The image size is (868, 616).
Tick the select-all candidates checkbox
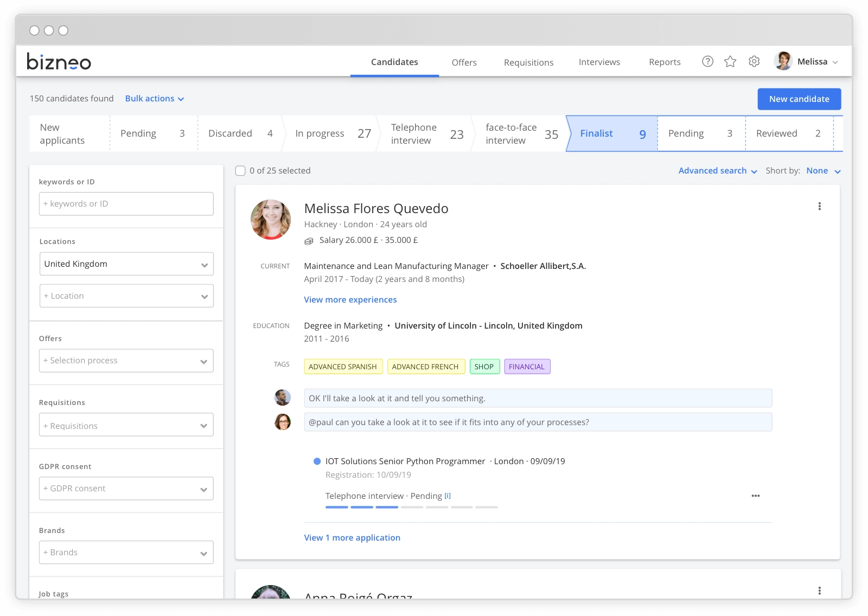pyautogui.click(x=240, y=171)
